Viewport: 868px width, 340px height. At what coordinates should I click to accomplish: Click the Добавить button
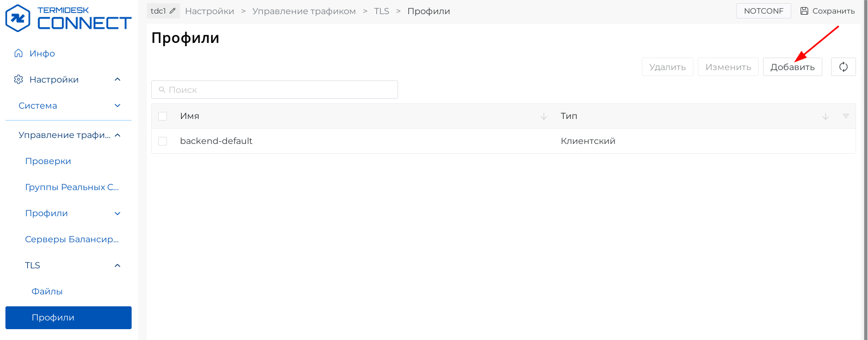click(x=792, y=67)
